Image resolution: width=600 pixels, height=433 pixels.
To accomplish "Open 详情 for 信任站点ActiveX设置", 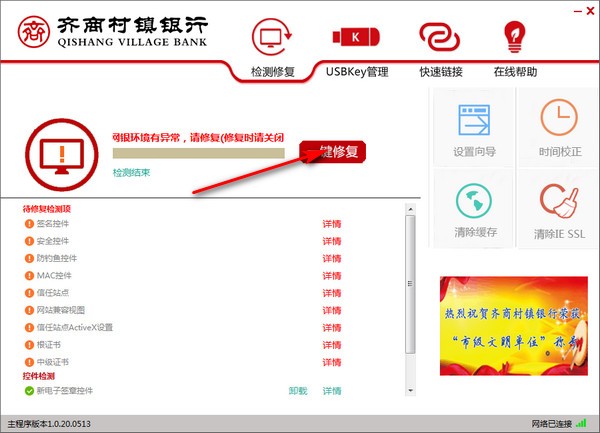I will [x=331, y=327].
